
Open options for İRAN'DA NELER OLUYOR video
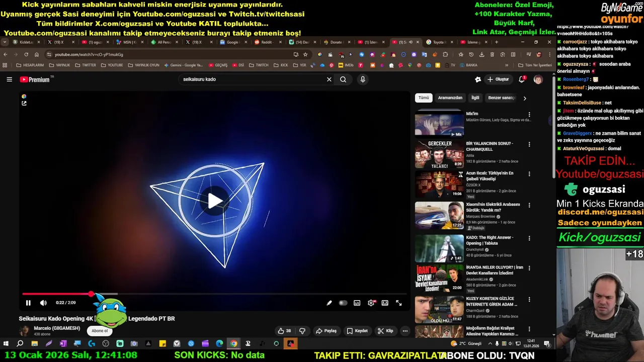(529, 268)
